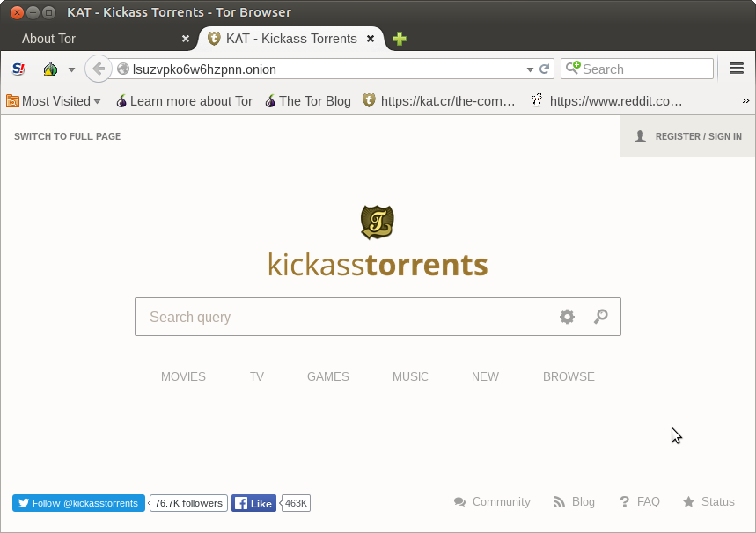Click the 463K Facebook like count
The width and height of the screenshot is (756, 533).
[296, 503]
